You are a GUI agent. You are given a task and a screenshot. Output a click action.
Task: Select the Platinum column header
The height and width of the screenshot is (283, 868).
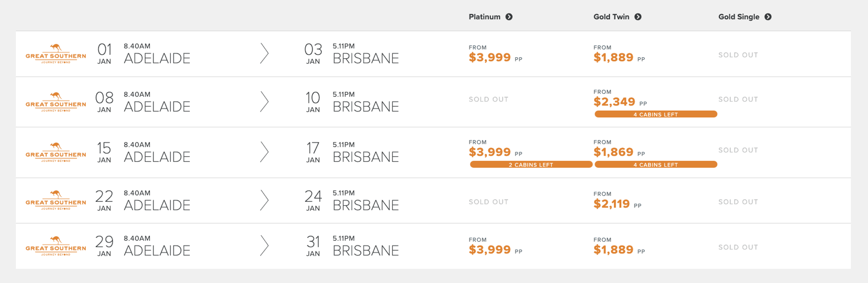tap(484, 17)
